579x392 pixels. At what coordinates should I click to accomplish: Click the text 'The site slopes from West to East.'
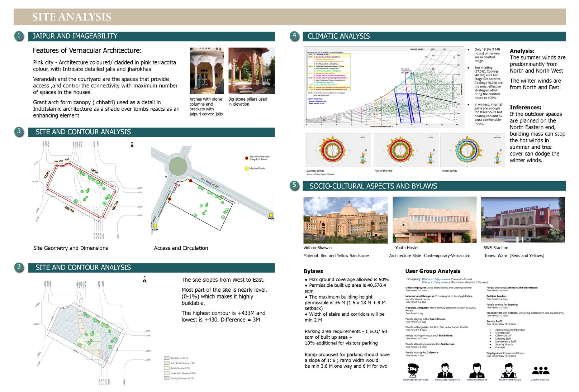pos(223,280)
